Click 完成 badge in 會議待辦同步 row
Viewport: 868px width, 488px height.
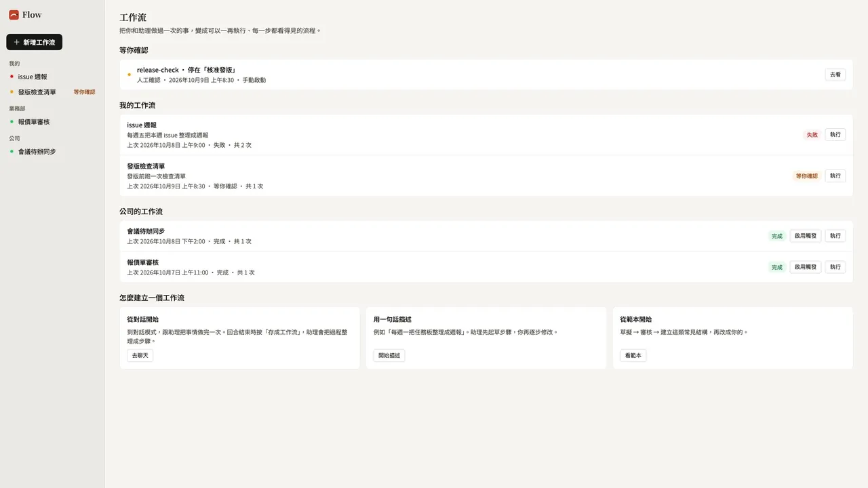[776, 236]
